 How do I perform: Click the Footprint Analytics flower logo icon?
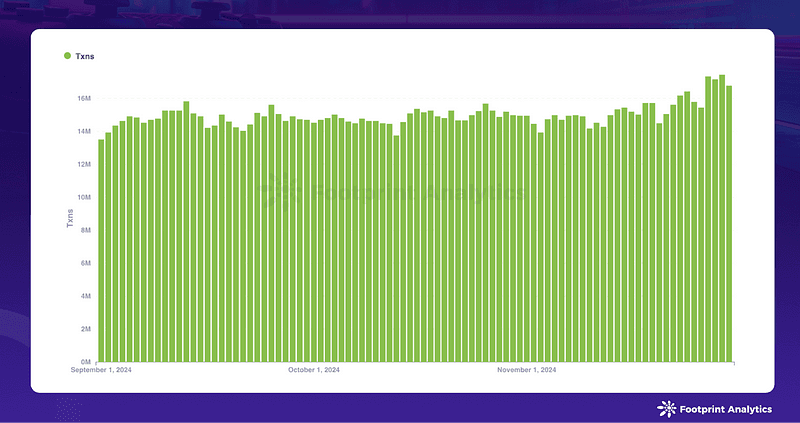point(666,409)
